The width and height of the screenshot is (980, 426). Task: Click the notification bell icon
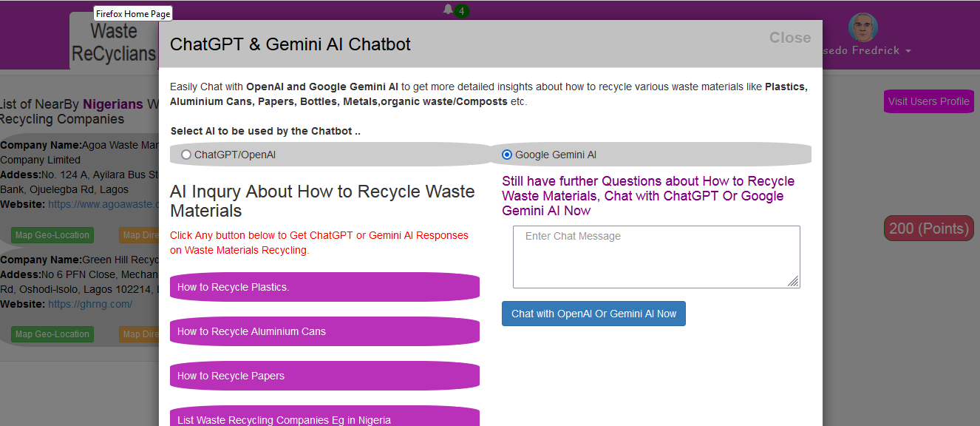448,10
